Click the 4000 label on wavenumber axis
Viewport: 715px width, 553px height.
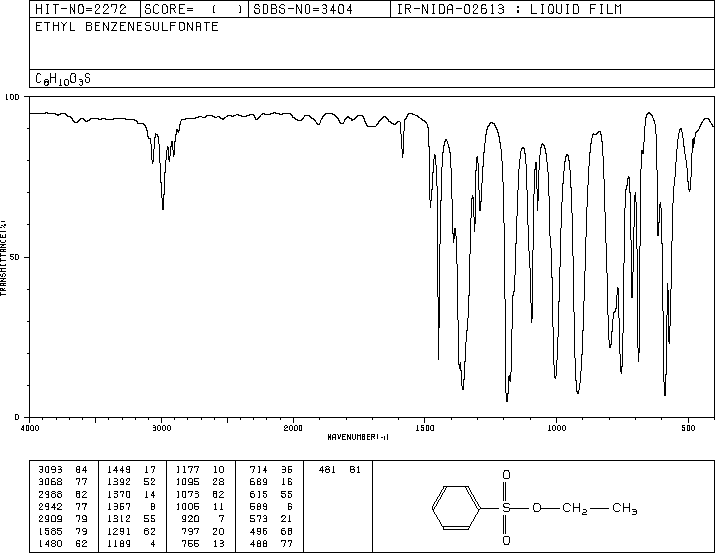point(30,428)
